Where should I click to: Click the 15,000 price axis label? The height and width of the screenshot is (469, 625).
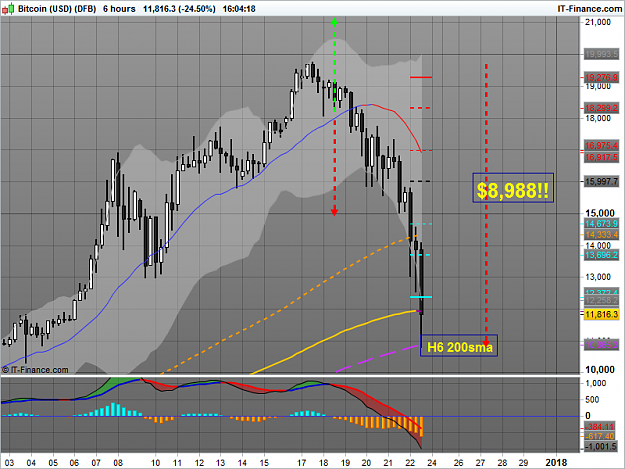[600, 213]
